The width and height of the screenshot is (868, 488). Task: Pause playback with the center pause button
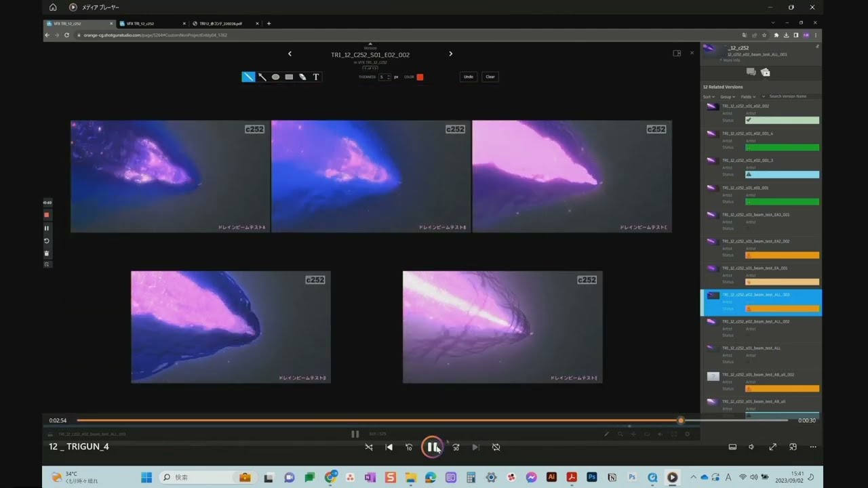[x=433, y=447]
